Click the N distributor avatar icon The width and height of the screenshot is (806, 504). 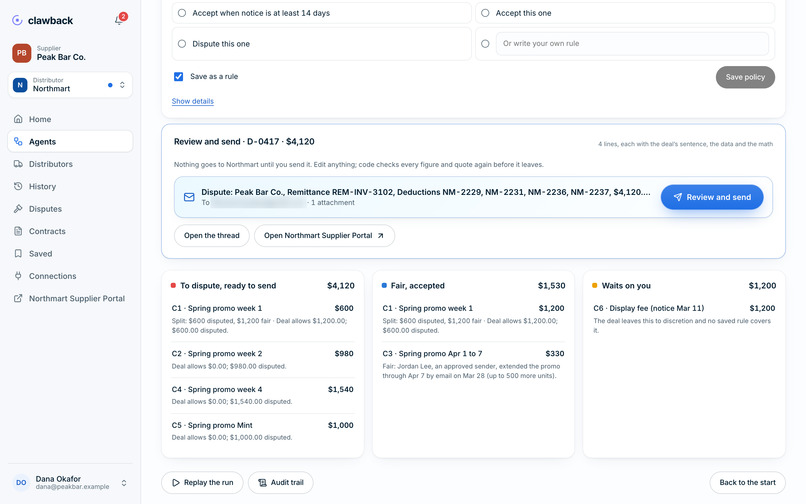pyautogui.click(x=20, y=85)
